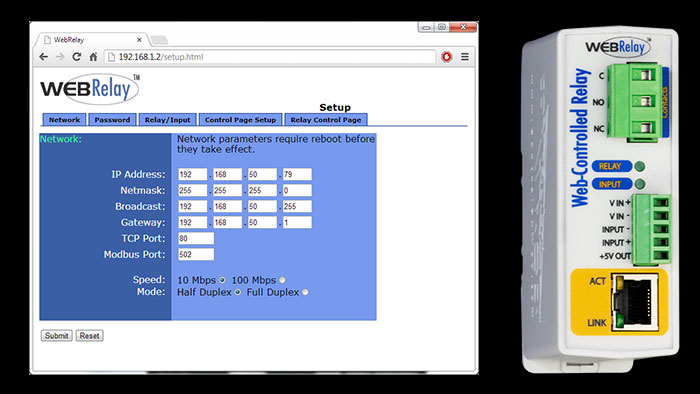
Task: Open the Control Page Setup tab
Action: pyautogui.click(x=240, y=120)
